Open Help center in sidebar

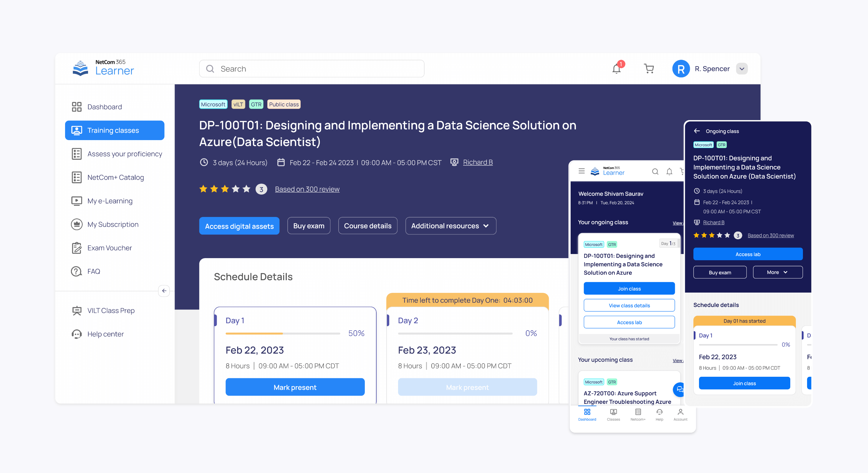point(115,334)
